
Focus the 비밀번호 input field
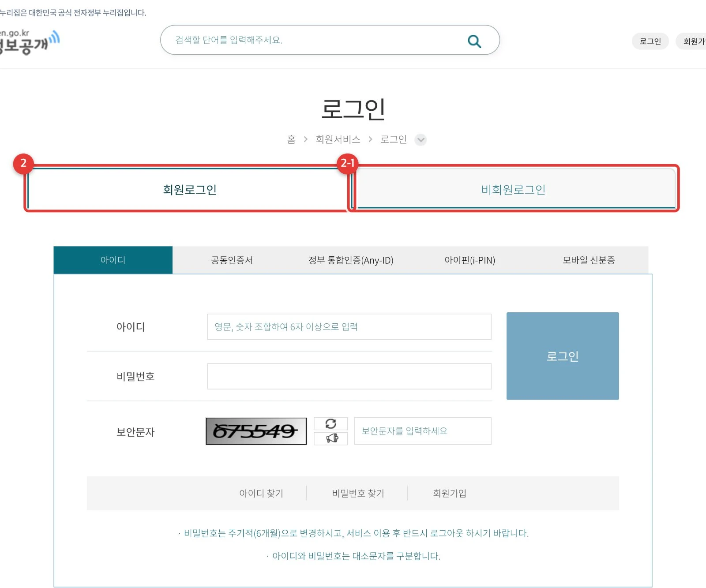349,376
